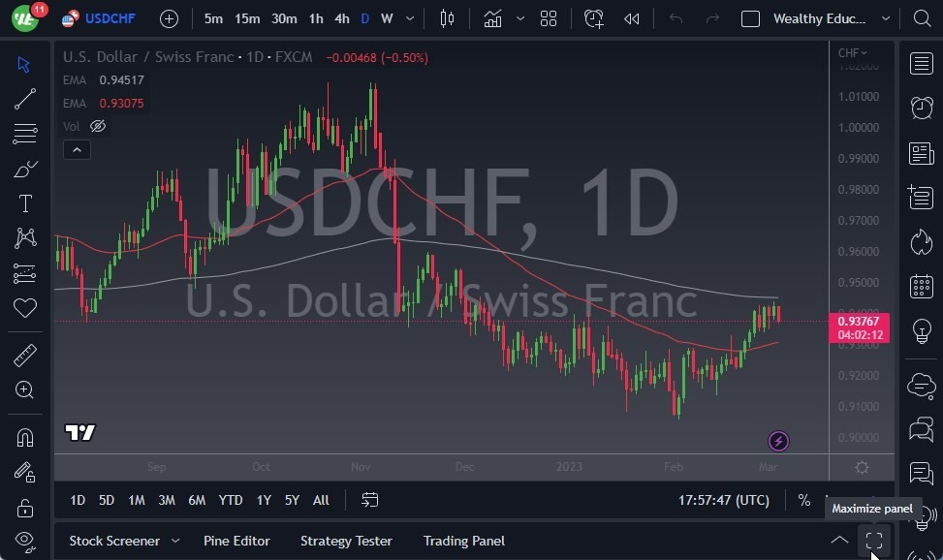This screenshot has width=943, height=560.
Task: Lock all drawing tools
Action: tap(25, 507)
